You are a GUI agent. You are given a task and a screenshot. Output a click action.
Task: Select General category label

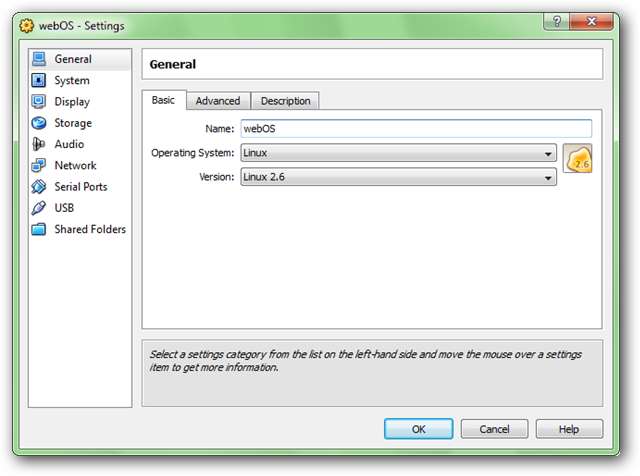coord(73,59)
